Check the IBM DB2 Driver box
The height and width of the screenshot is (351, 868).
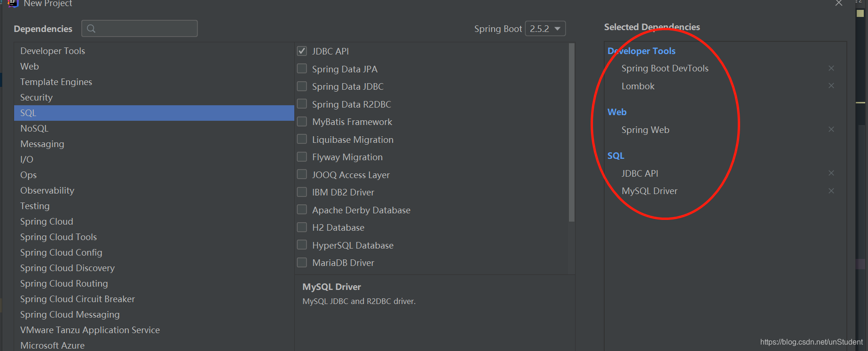[x=302, y=192]
